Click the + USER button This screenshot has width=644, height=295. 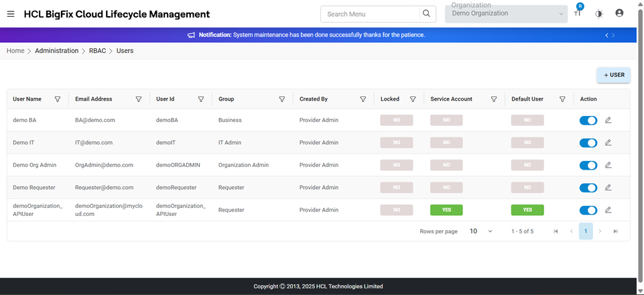[x=613, y=75]
